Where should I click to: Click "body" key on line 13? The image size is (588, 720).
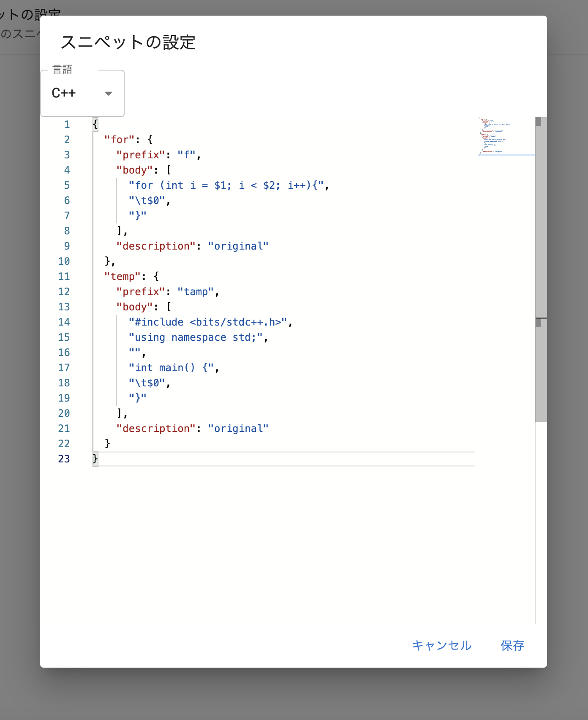tap(135, 307)
